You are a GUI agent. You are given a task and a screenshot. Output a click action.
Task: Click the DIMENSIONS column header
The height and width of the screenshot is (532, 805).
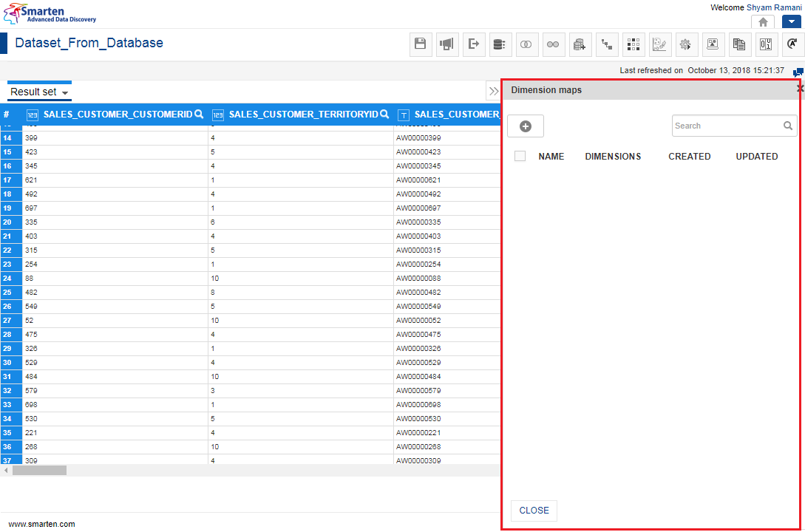pos(613,157)
